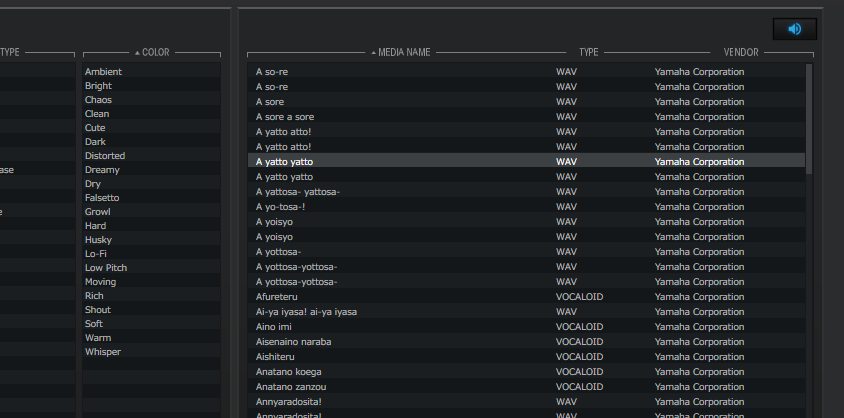This screenshot has width=844, height=418.
Task: Select the Growl color filter
Action: point(152,211)
